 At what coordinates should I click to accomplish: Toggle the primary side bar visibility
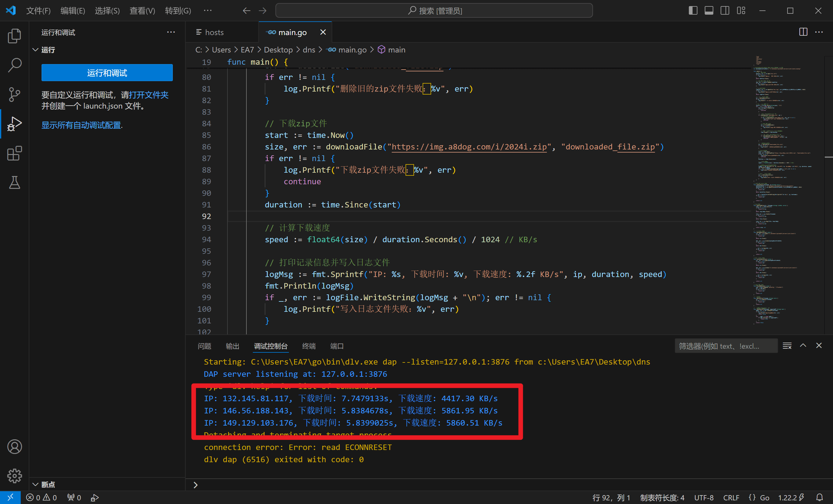(693, 10)
